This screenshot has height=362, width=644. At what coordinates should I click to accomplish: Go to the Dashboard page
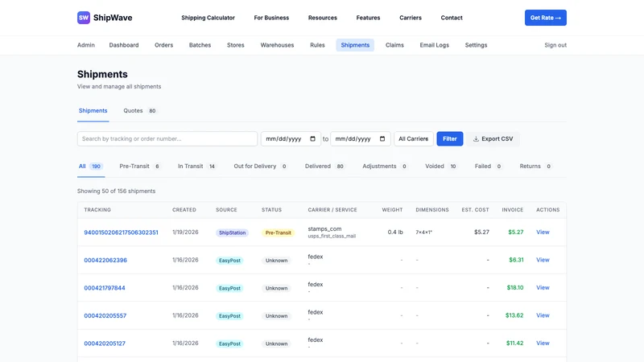[124, 45]
